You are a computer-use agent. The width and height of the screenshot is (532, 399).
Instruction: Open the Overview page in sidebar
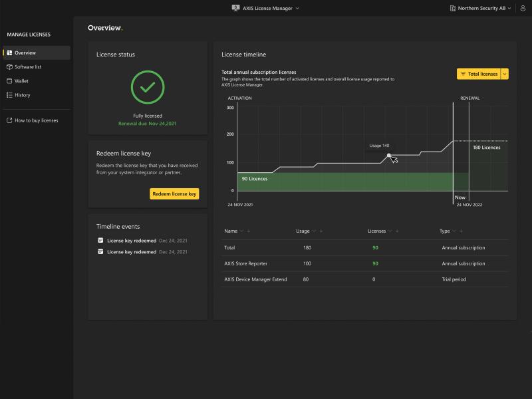click(x=37, y=53)
